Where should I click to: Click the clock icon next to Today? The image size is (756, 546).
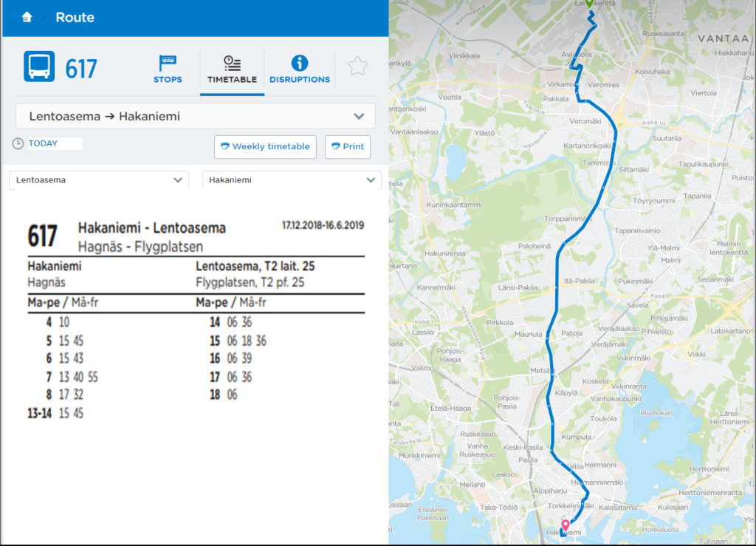[18, 143]
